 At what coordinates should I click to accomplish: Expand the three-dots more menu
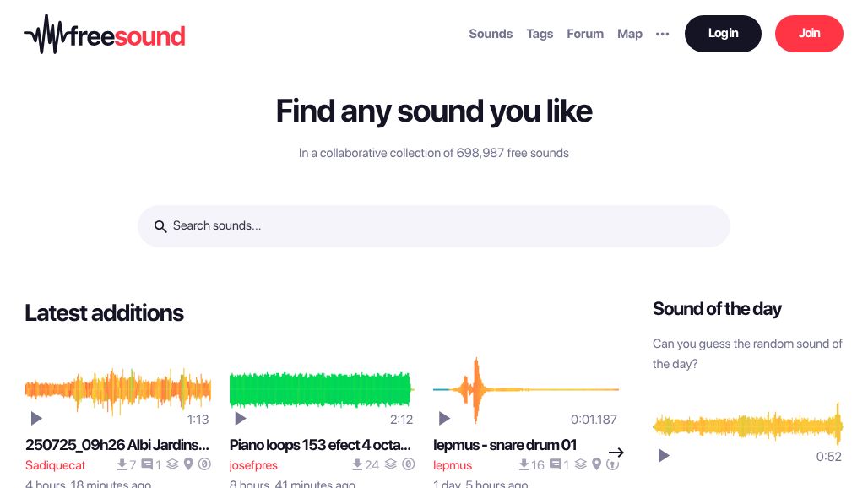click(662, 34)
